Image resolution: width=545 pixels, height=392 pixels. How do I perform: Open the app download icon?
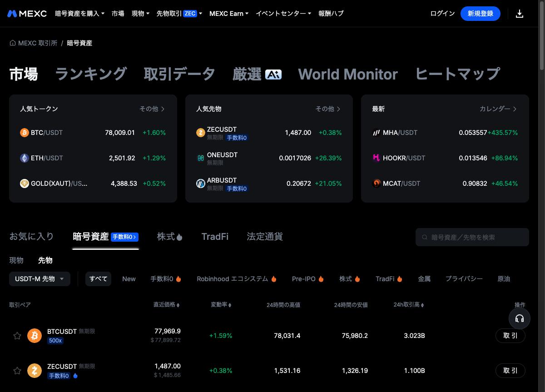pyautogui.click(x=520, y=14)
